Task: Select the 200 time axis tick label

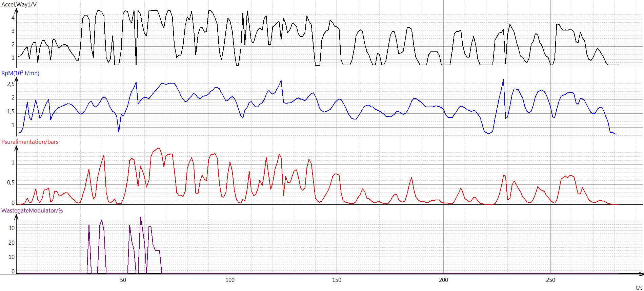Action: [x=443, y=280]
